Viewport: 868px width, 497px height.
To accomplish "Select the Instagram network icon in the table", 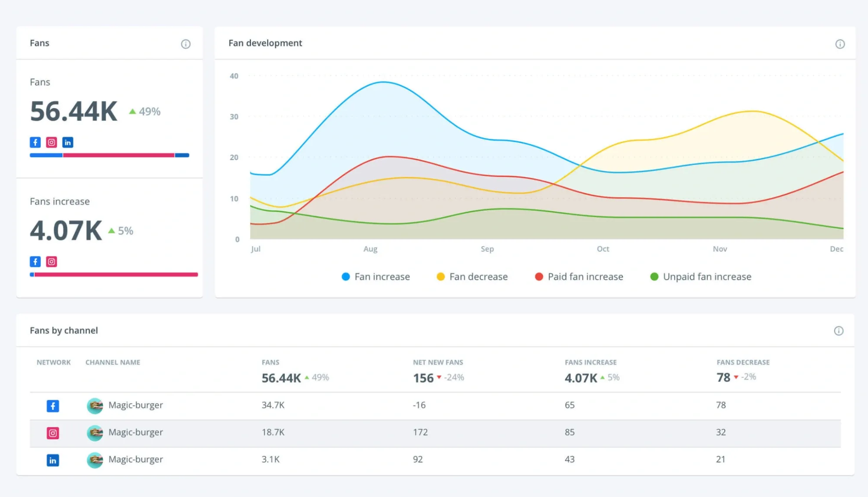I will pyautogui.click(x=53, y=432).
